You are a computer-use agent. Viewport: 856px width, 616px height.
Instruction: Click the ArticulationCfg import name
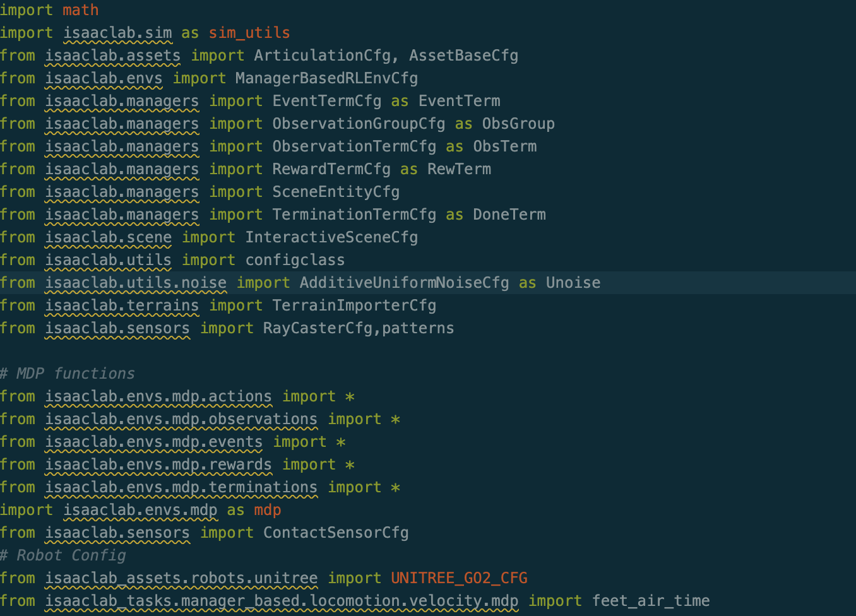point(322,56)
